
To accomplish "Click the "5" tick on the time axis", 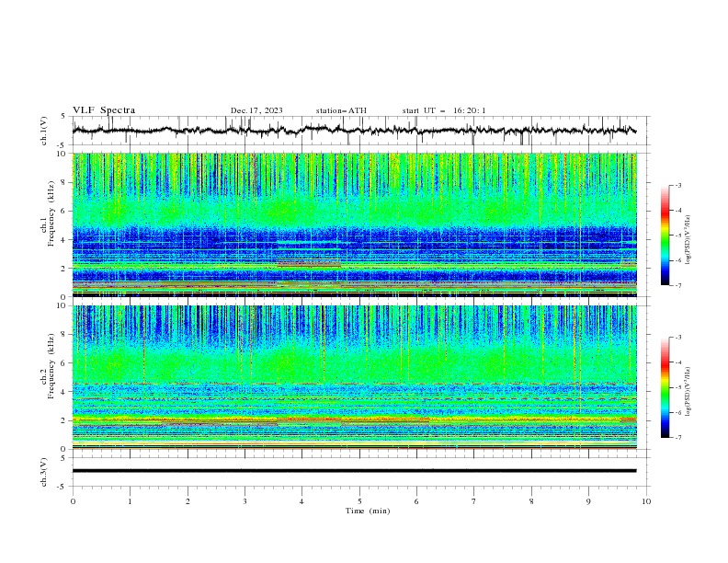I will [x=359, y=501].
